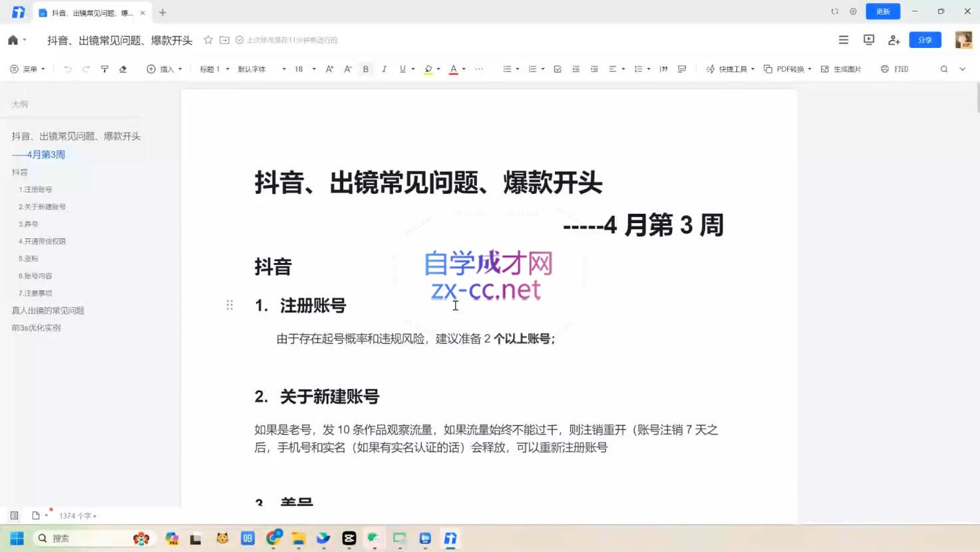The height and width of the screenshot is (552, 980).
Task: Click the 打印 print button
Action: coord(894,69)
